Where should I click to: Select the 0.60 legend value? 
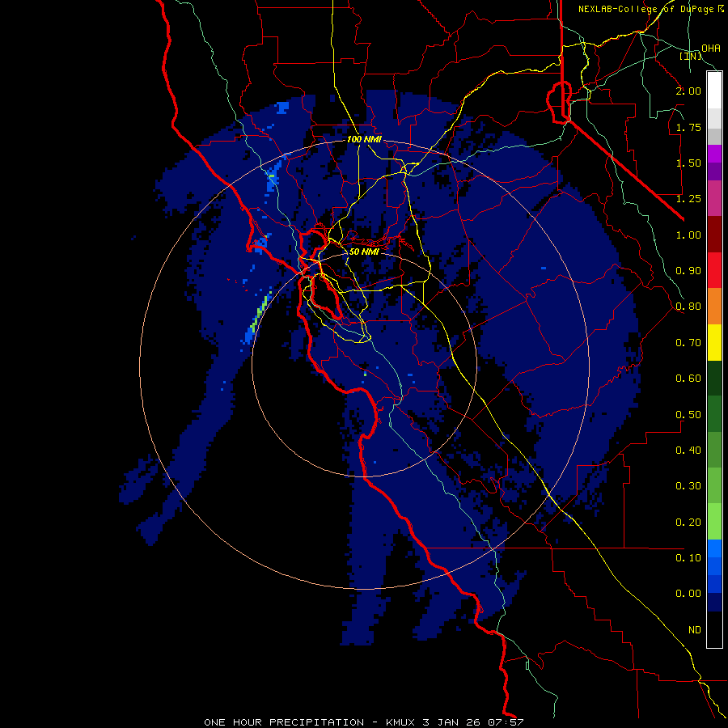click(688, 379)
